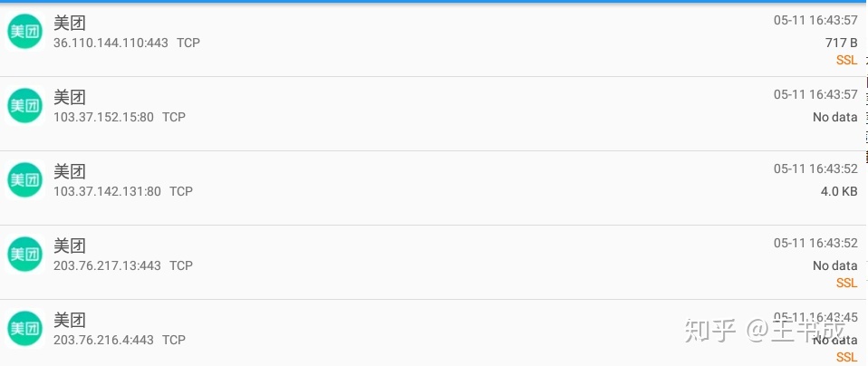The image size is (868, 366).
Task: Tap Meituan icon beside 103.37.142.131:80
Action: pos(24,180)
